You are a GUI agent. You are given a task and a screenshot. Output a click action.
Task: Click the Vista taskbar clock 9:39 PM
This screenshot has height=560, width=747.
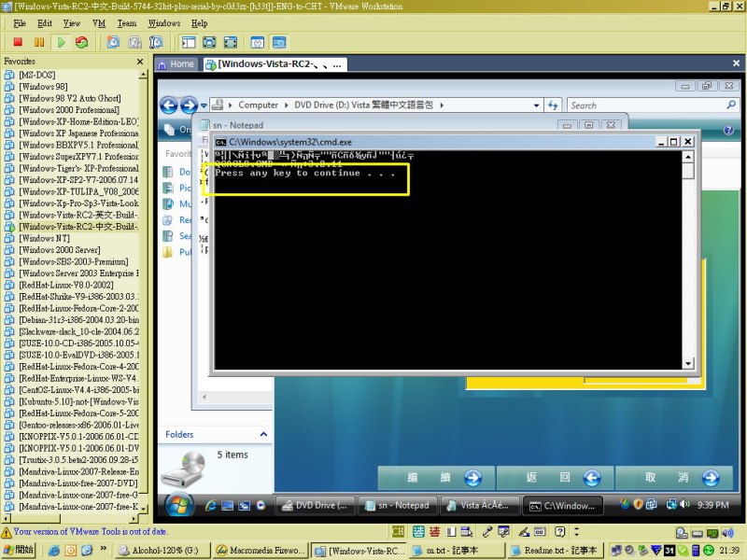tap(712, 505)
